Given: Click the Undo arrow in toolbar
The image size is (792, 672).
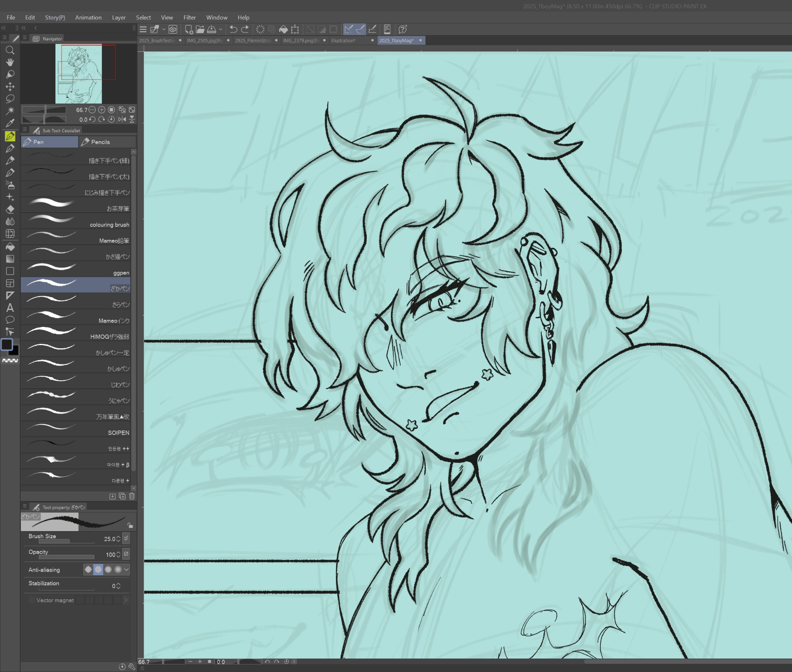Looking at the screenshot, I should pos(233,29).
